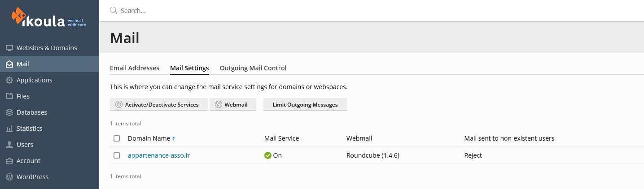Open Websites & Domains via monitor icon
The width and height of the screenshot is (644, 189).
pos(9,48)
